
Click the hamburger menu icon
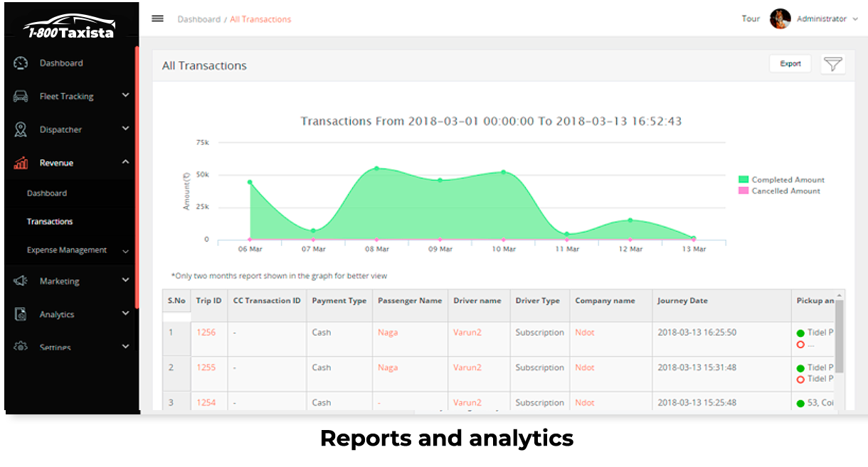(x=158, y=18)
